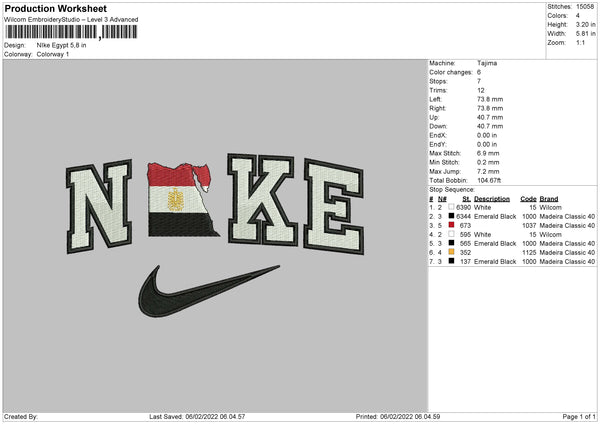Click code '1037' in stop row 3
Viewport: 600px width, 424px height.
point(529,225)
